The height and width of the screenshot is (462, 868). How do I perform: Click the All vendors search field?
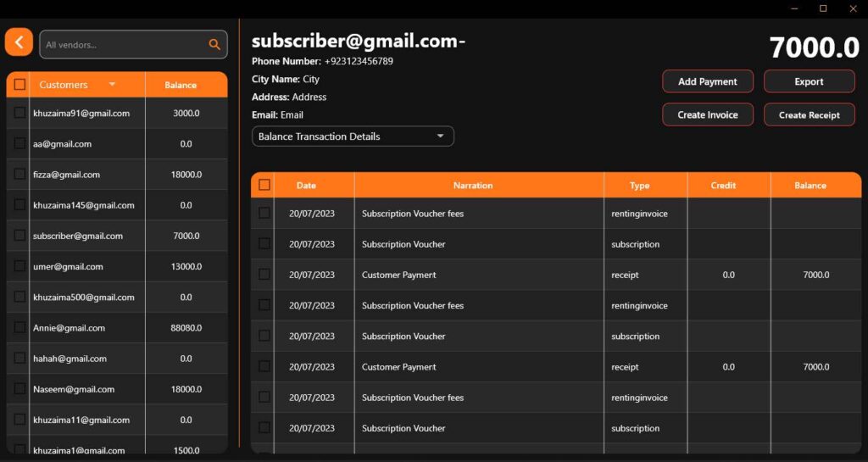pos(123,45)
